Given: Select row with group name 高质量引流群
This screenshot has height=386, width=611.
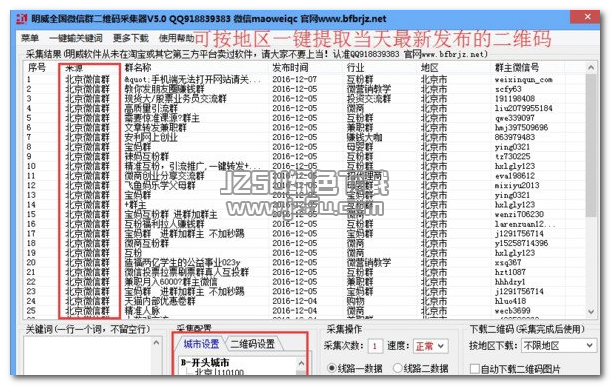Looking at the screenshot, I should 151,108.
